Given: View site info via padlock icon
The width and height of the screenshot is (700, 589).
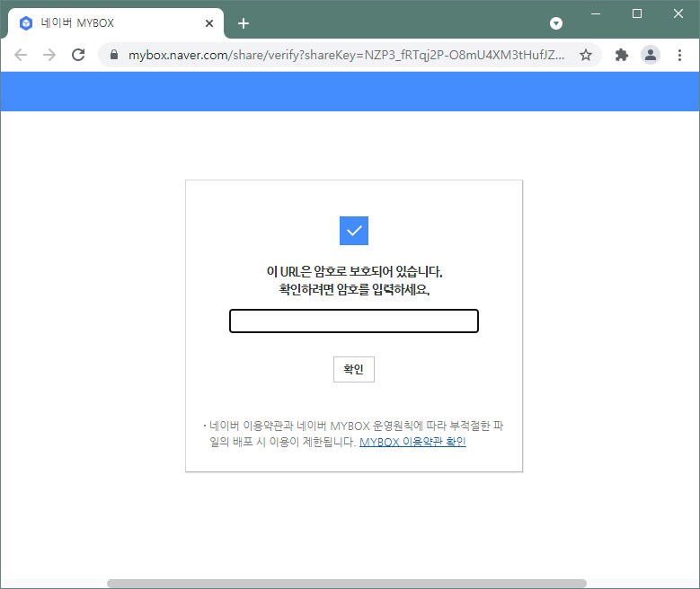Looking at the screenshot, I should click(114, 55).
